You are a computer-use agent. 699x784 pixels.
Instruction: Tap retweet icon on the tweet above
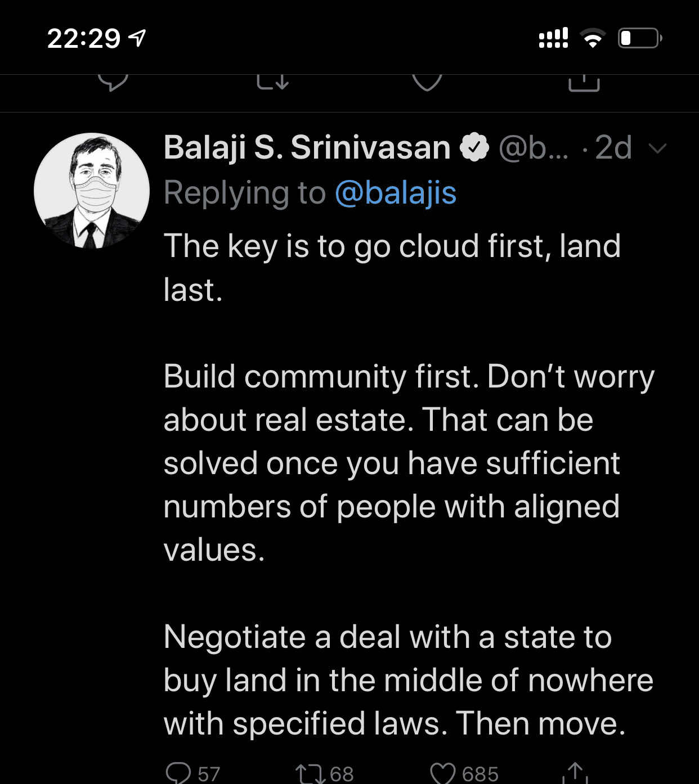tap(273, 82)
